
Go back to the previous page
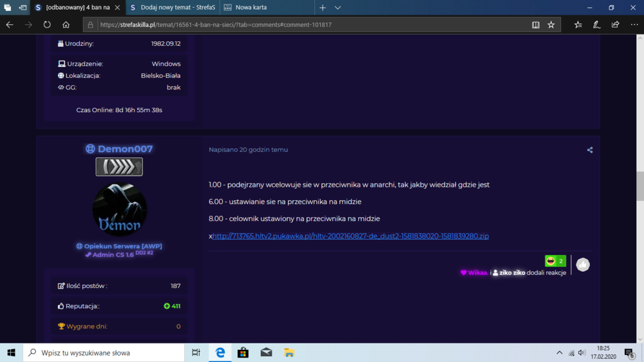10,24
